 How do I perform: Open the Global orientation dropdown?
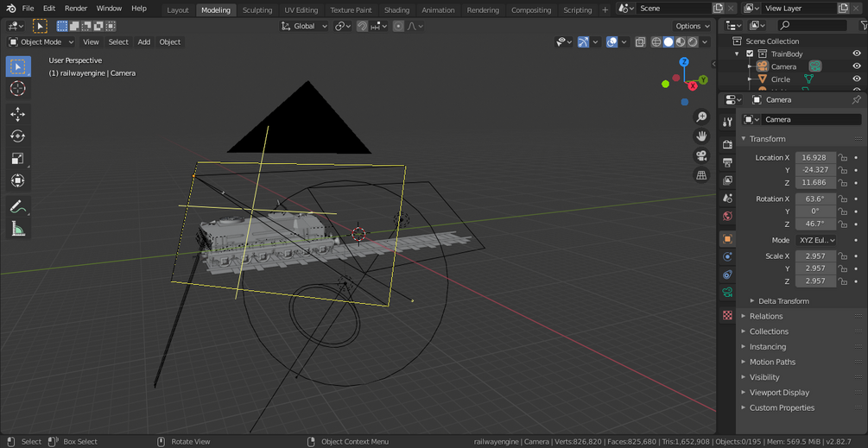[x=304, y=26]
